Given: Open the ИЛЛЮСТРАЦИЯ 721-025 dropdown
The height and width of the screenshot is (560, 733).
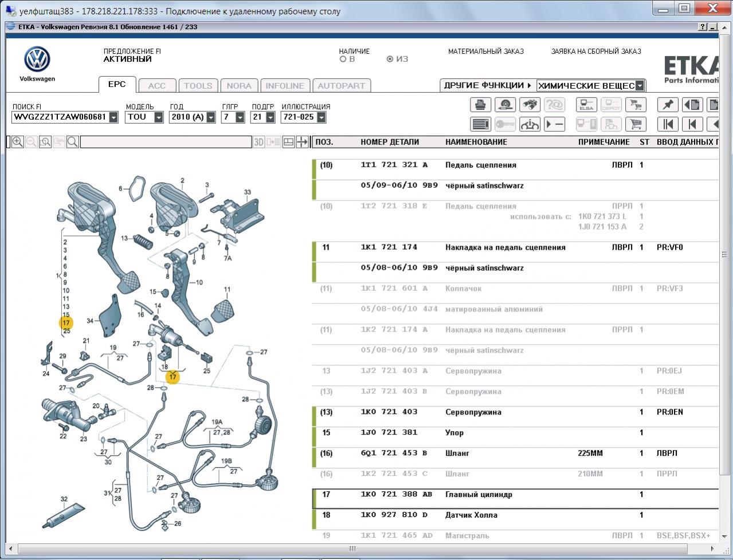Looking at the screenshot, I should 321,117.
